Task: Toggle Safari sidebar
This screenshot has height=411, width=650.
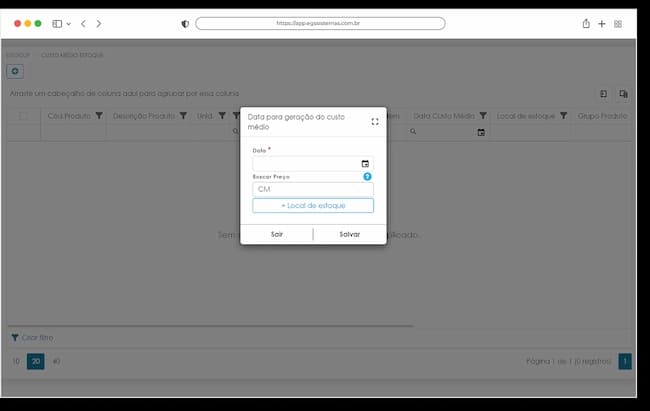Action: click(x=57, y=24)
